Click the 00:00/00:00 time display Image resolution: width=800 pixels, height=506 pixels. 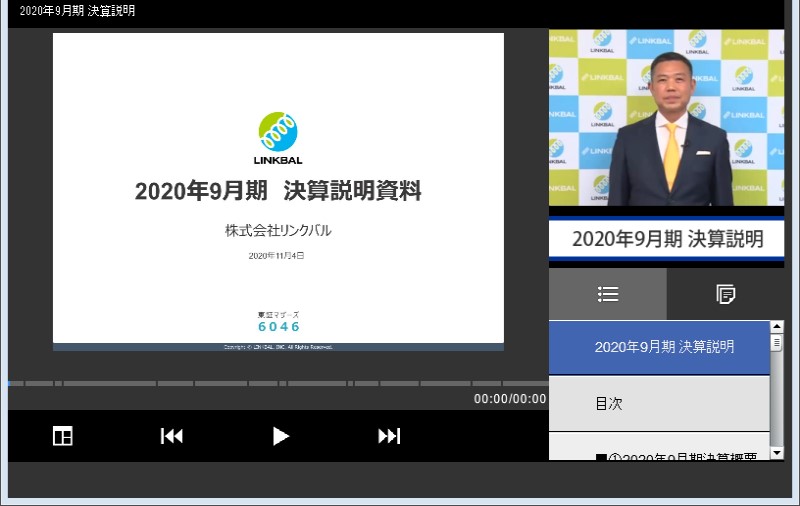pos(510,399)
